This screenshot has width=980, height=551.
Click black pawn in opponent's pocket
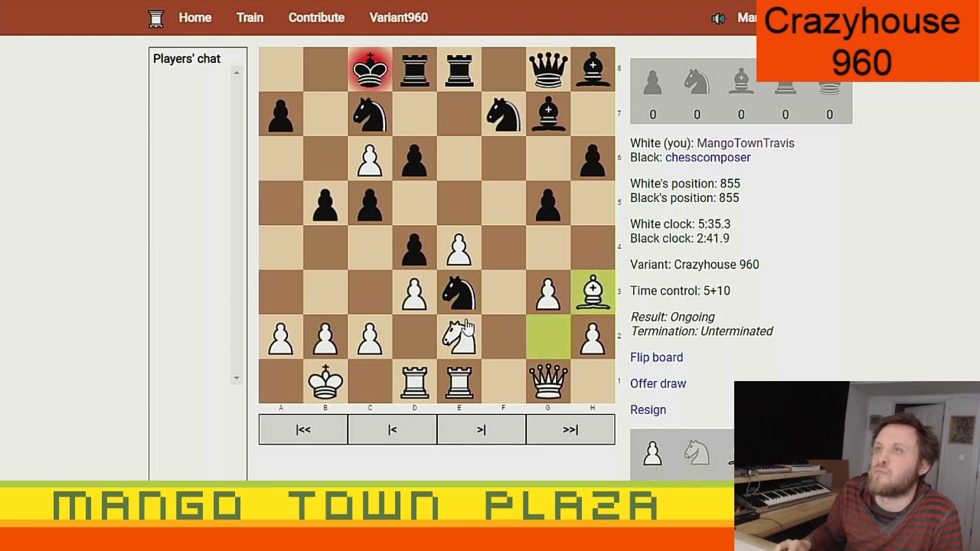(x=652, y=83)
